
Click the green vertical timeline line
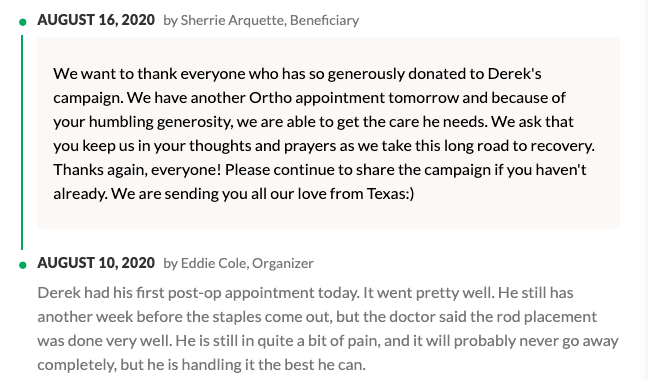(x=22, y=142)
